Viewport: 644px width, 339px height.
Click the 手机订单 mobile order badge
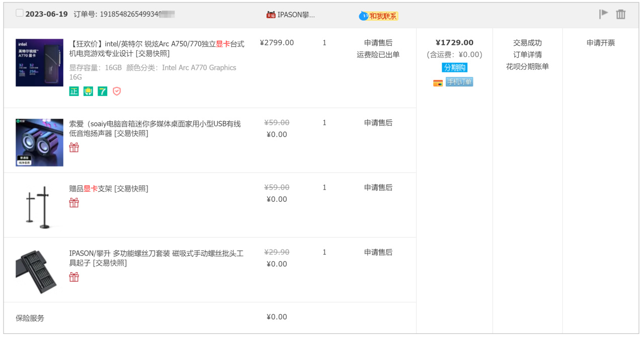click(459, 82)
